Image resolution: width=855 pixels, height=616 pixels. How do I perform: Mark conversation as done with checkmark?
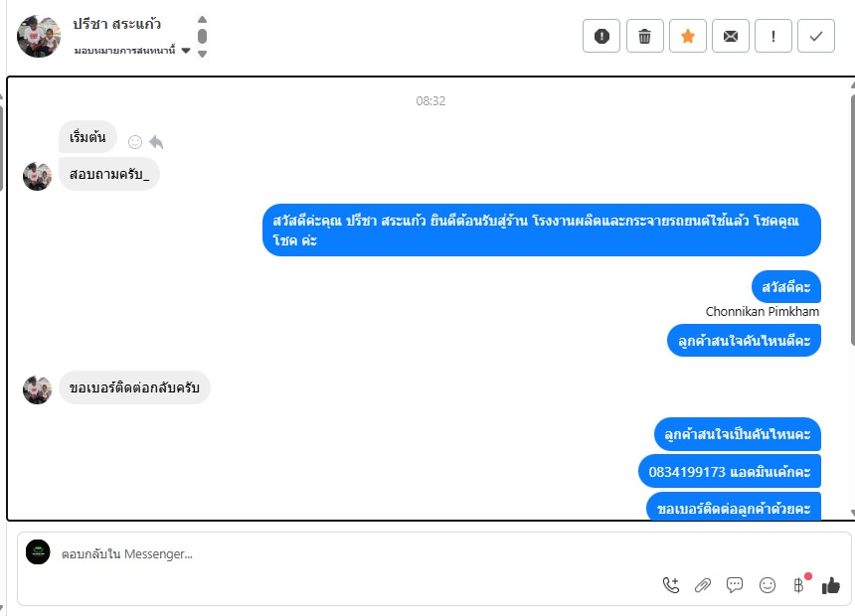(x=816, y=36)
